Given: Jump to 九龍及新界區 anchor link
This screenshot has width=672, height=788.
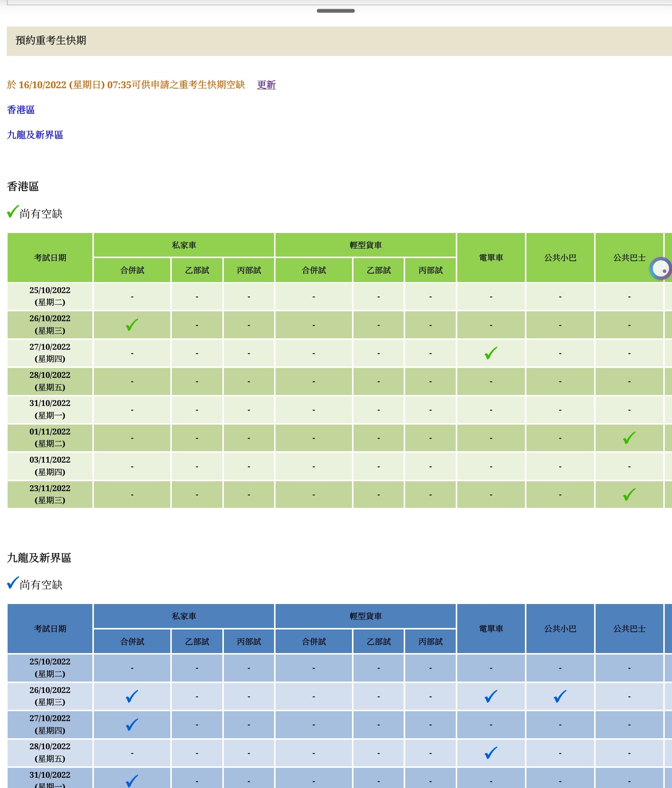Looking at the screenshot, I should [x=35, y=135].
